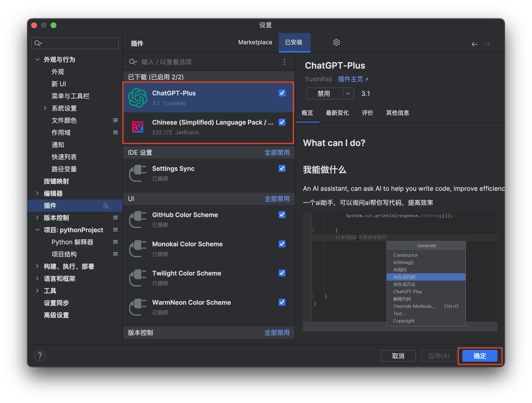Select 新 UI in the settings tree
This screenshot has width=532, height=403.
(59, 84)
